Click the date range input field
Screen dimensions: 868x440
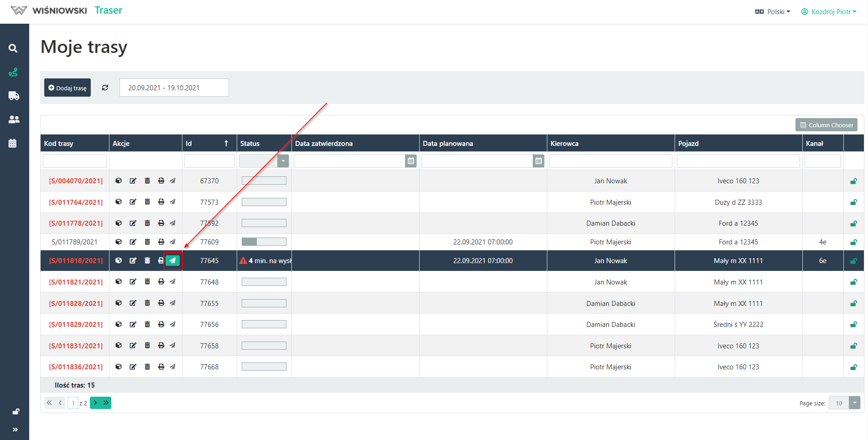pyautogui.click(x=174, y=88)
